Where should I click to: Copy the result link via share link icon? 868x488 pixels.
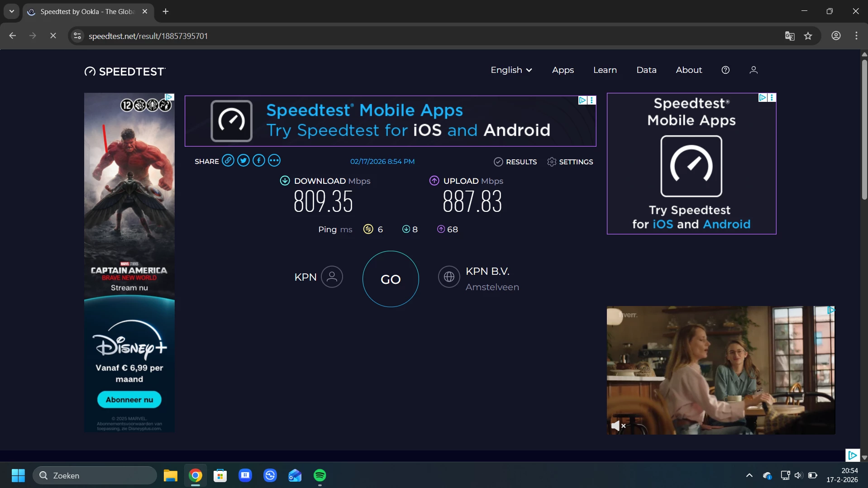228,161
